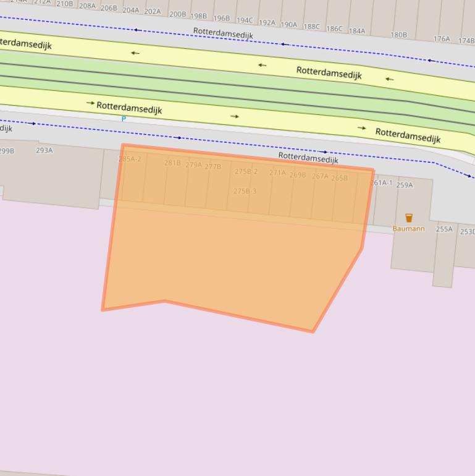Select building numbered 293A
The height and width of the screenshot is (476, 475).
coord(44,150)
